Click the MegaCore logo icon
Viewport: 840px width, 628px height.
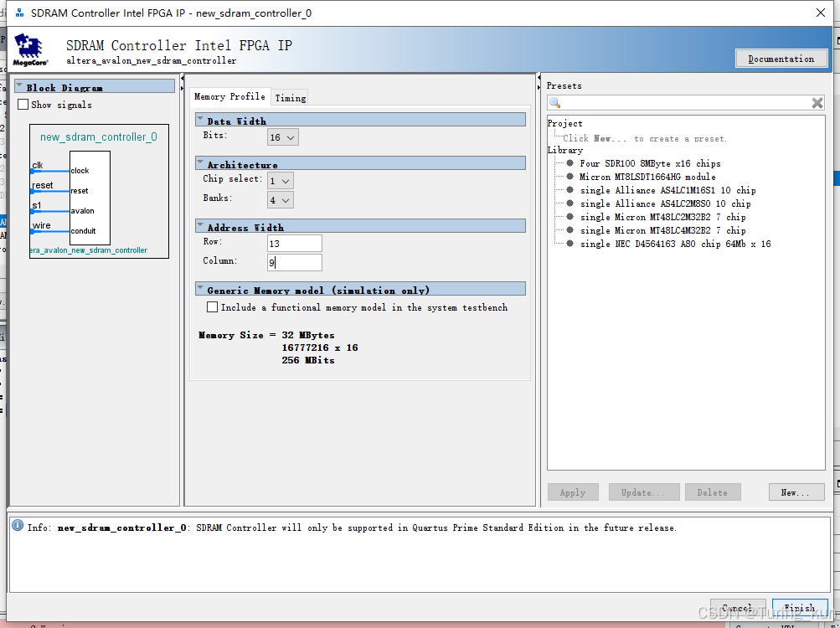point(30,49)
